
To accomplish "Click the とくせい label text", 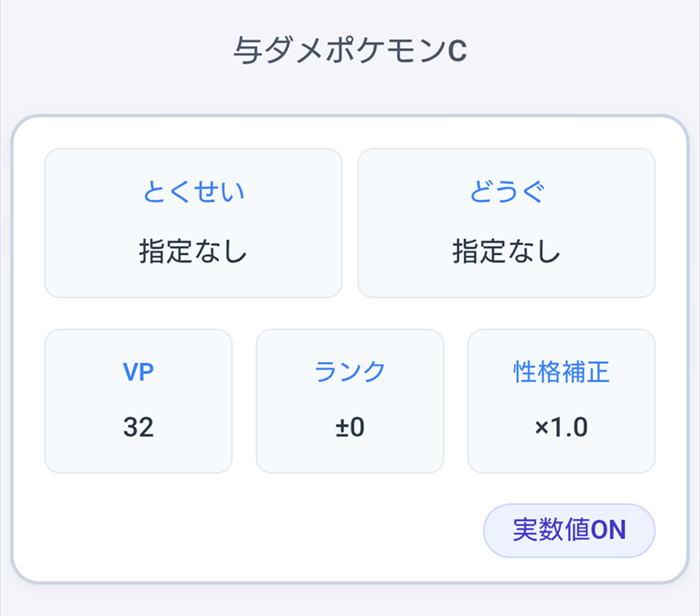I will point(193,192).
